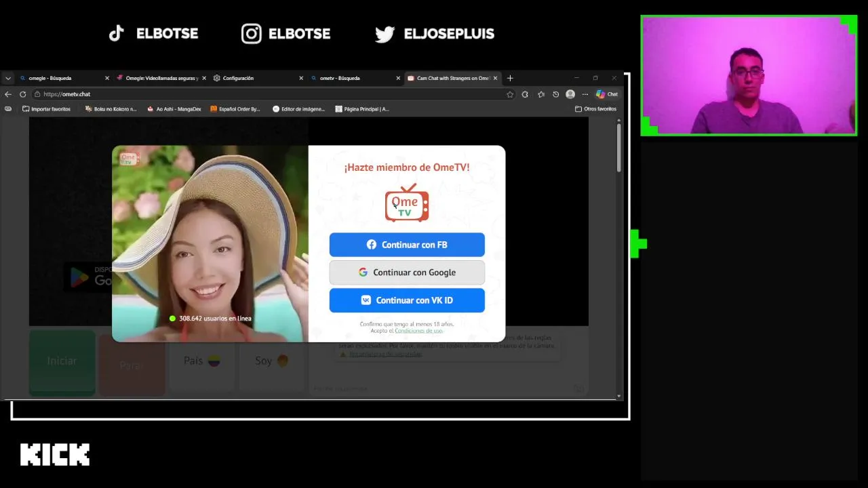Open Importar favoritos bookmark

click(46, 109)
